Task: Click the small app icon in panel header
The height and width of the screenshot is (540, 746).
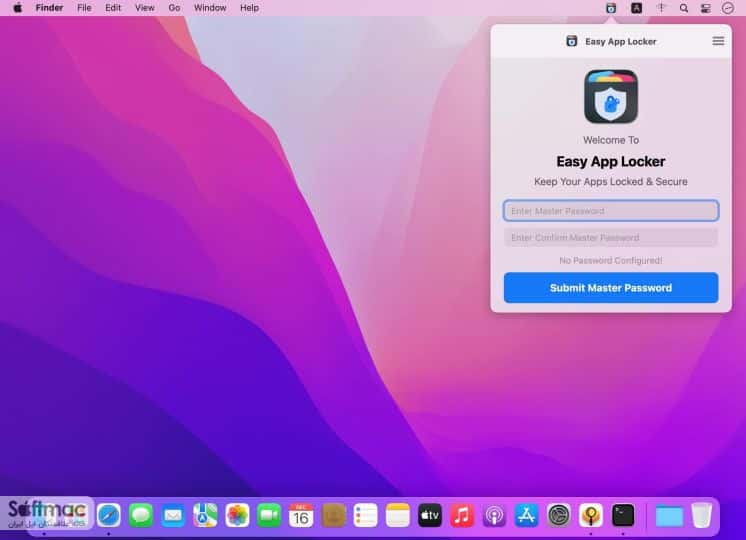Action: [x=571, y=41]
